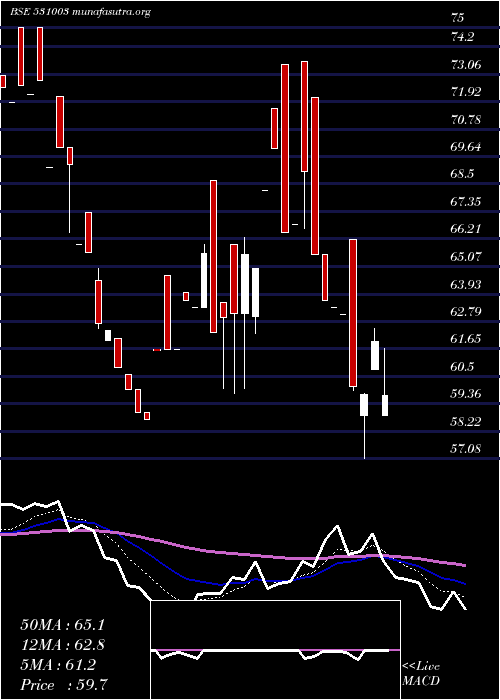500x700 pixels.
Task: Click the 62.79 price axis label
Action: [x=467, y=312]
